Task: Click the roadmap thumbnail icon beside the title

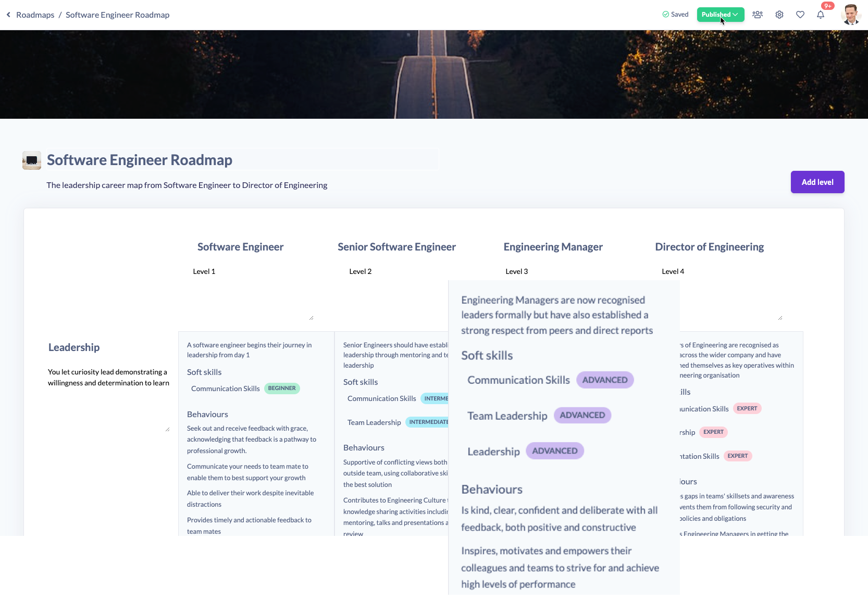Action: 31,160
